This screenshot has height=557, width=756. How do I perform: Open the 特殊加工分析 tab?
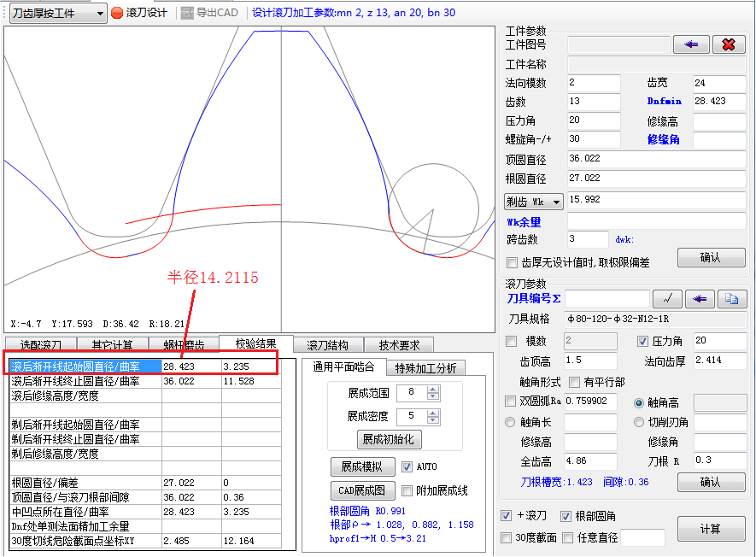pos(425,368)
